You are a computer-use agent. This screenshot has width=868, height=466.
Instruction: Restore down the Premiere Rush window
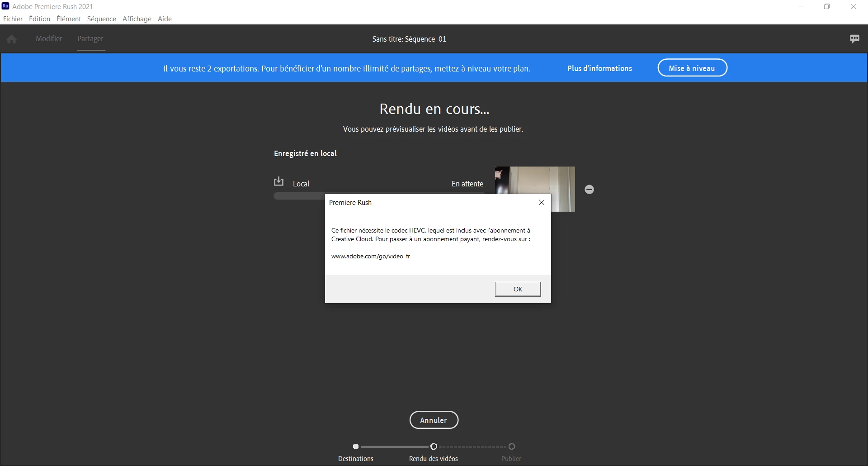coord(827,6)
